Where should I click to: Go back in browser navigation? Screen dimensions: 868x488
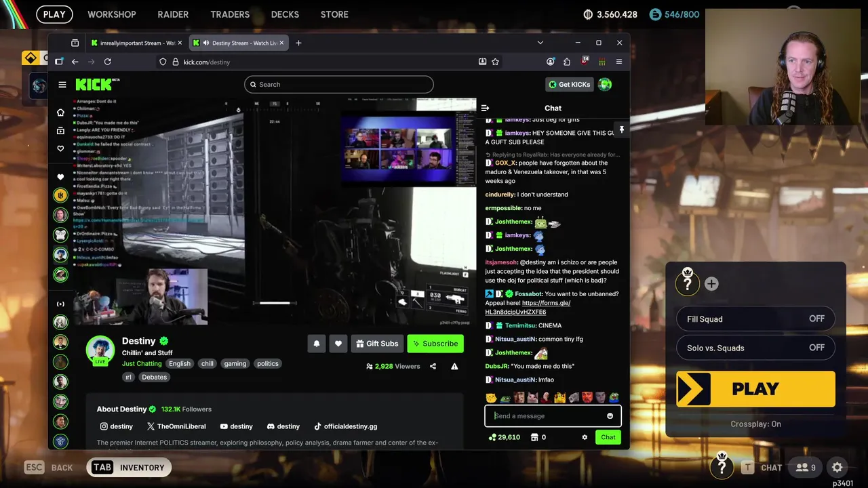pyautogui.click(x=75, y=62)
